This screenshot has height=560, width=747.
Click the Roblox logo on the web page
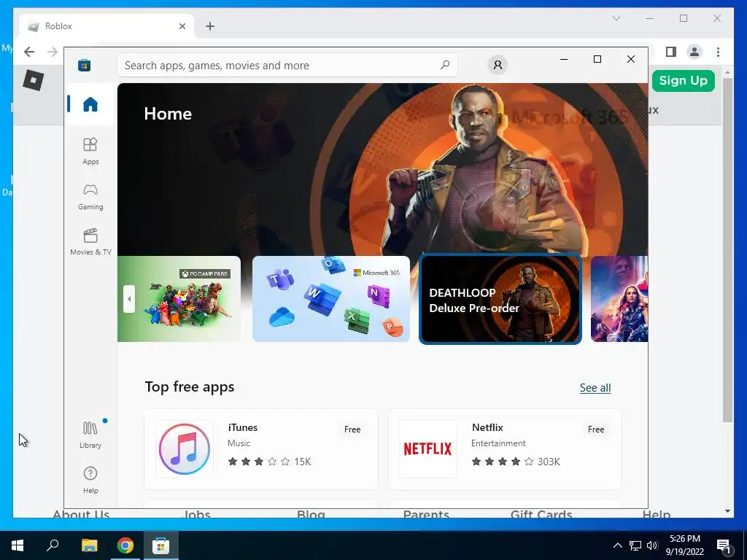[34, 79]
